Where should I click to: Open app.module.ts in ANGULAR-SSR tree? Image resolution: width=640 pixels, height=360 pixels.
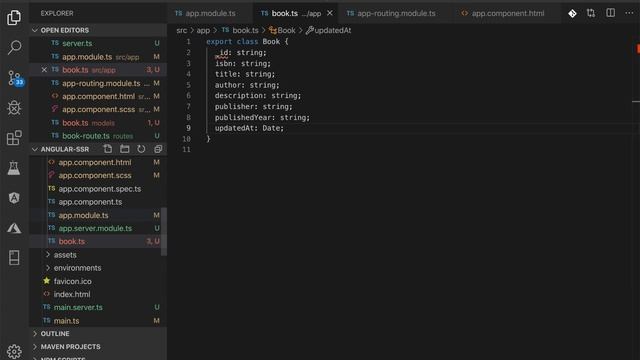(x=96, y=215)
